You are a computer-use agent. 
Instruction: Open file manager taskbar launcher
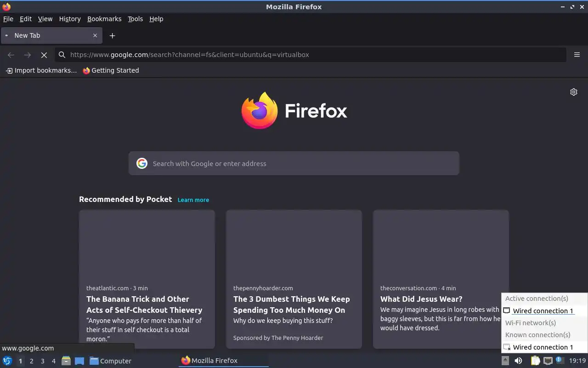66,361
